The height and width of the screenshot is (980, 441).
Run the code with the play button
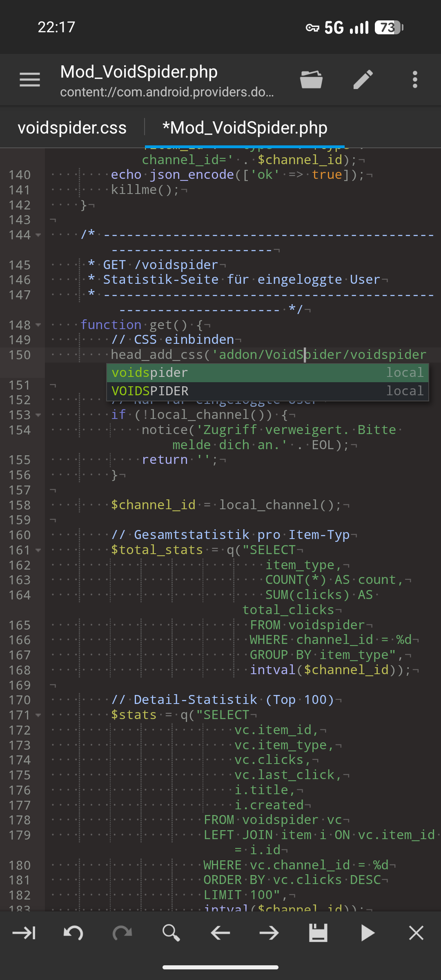[x=367, y=933]
